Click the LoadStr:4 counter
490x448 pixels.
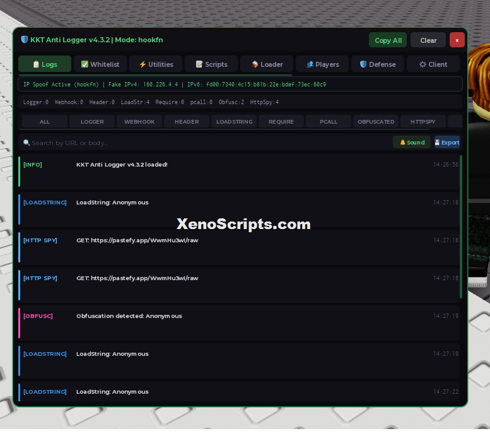(x=135, y=102)
